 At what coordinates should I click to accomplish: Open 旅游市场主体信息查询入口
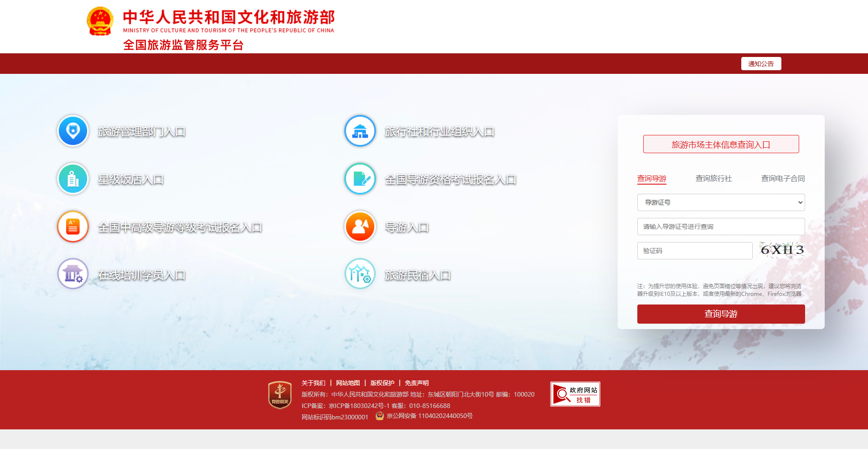click(x=721, y=144)
